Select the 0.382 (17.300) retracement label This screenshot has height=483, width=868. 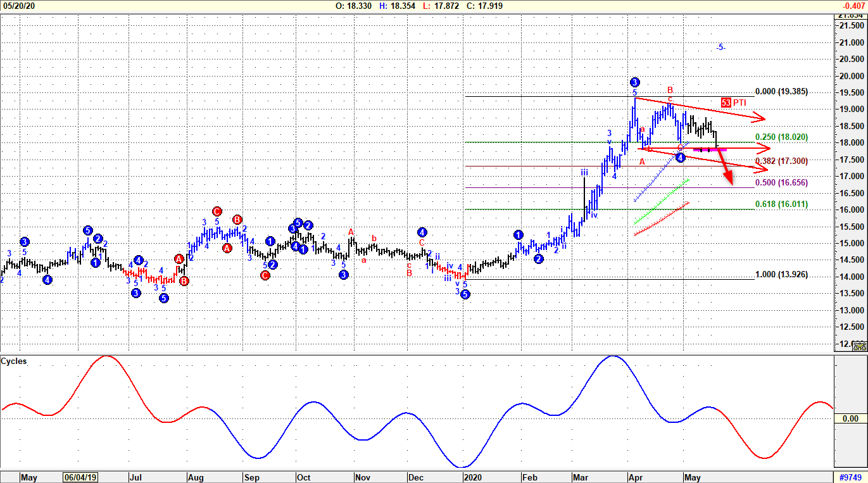[781, 161]
